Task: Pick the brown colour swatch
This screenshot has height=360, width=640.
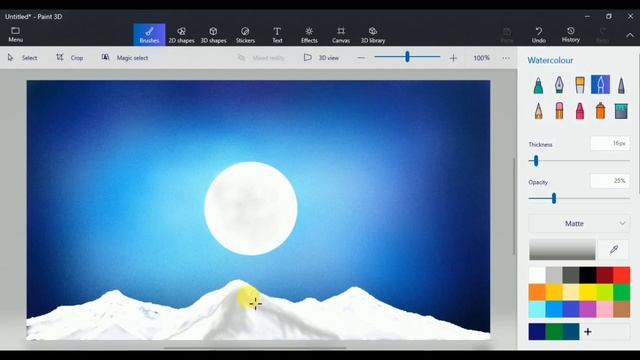Action: [622, 309]
